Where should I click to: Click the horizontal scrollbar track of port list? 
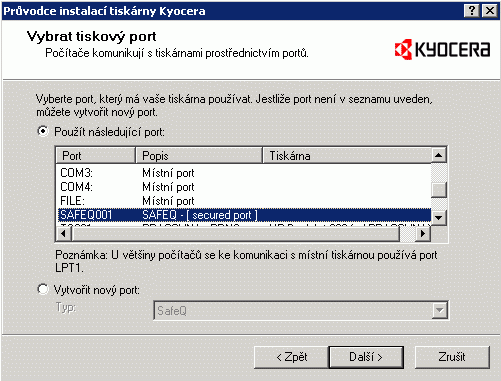407,234
